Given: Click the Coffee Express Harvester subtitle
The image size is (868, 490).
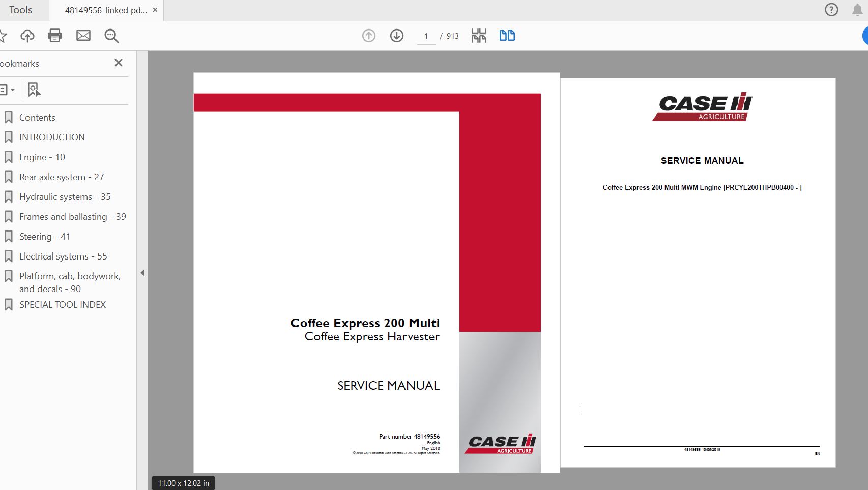Looking at the screenshot, I should [372, 337].
